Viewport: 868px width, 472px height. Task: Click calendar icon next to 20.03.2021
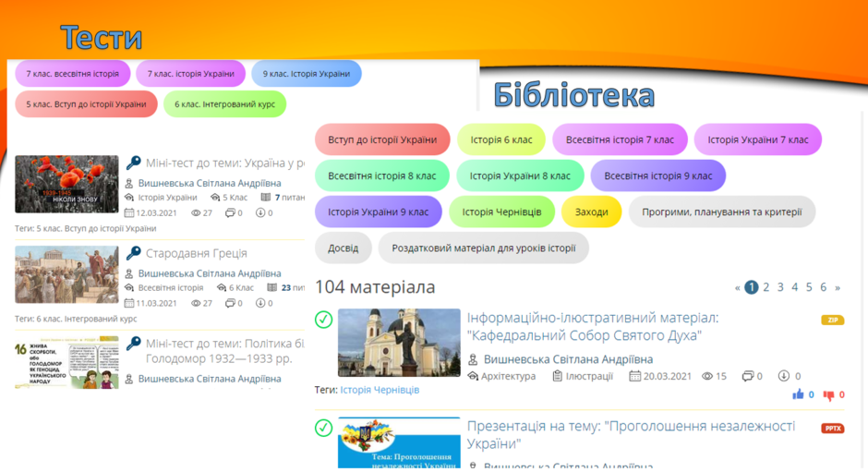point(635,376)
